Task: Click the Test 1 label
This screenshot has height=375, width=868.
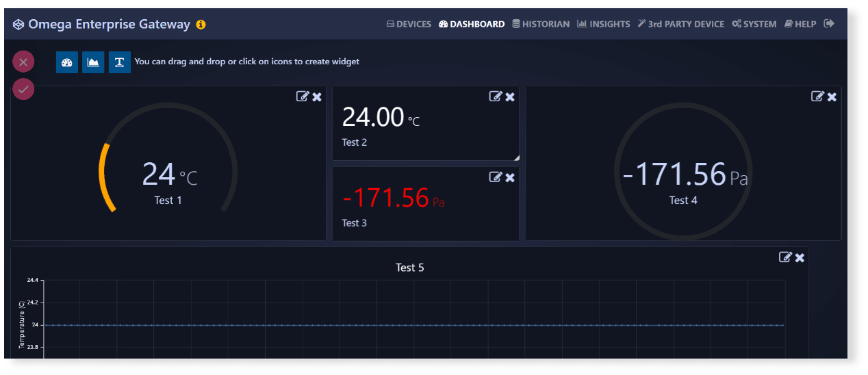Action: pyautogui.click(x=168, y=201)
